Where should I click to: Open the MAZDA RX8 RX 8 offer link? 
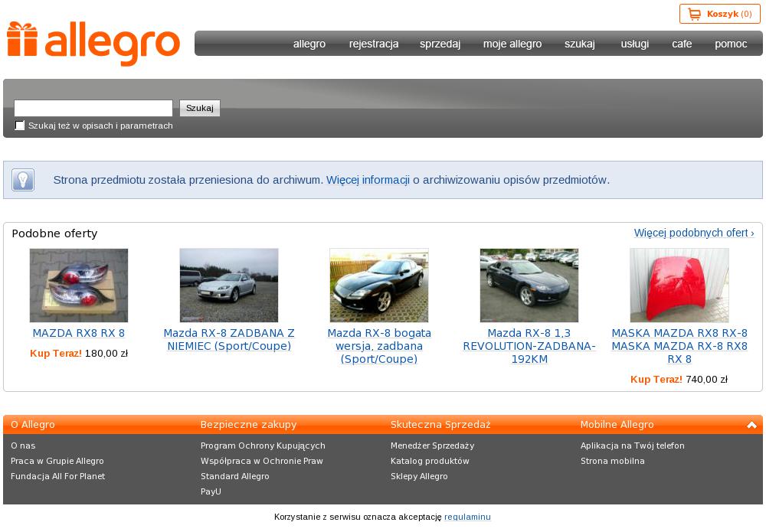tap(79, 333)
